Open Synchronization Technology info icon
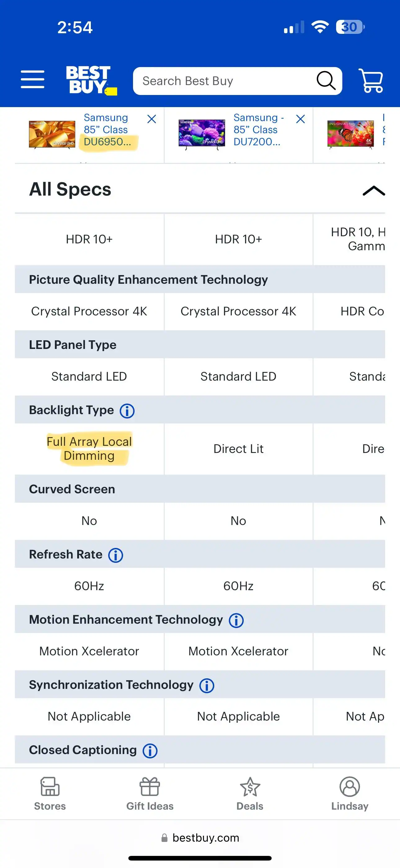Image resolution: width=400 pixels, height=868 pixels. 207,685
